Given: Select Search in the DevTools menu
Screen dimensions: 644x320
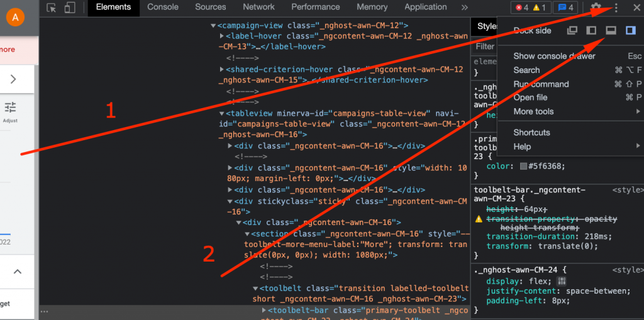Looking at the screenshot, I should click(570, 70).
